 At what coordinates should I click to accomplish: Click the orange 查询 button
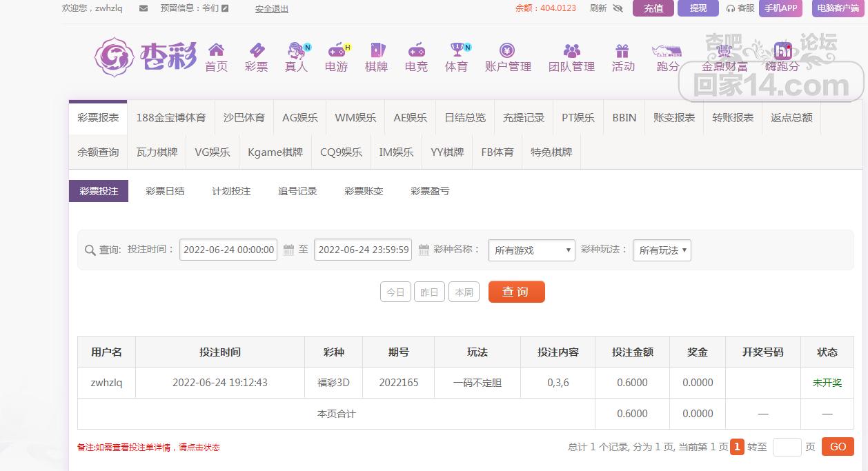516,292
